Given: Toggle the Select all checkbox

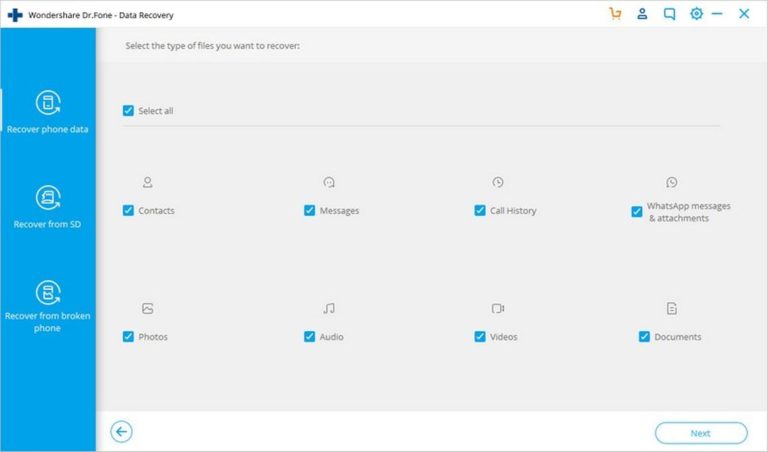Looking at the screenshot, I should pos(128,111).
